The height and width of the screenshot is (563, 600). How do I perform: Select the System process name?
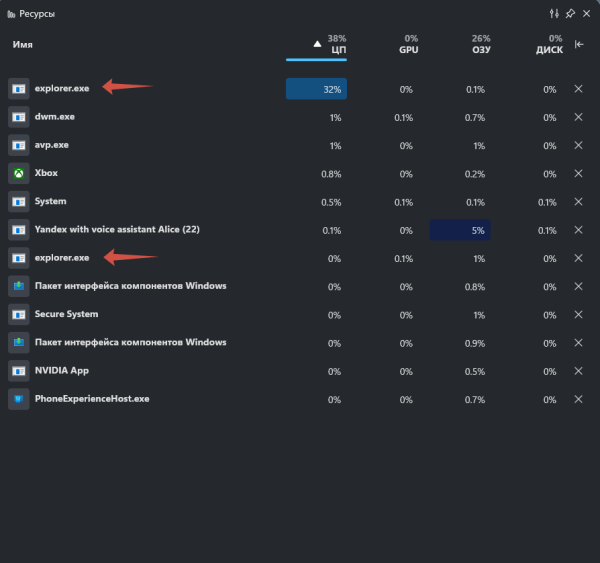[50, 201]
